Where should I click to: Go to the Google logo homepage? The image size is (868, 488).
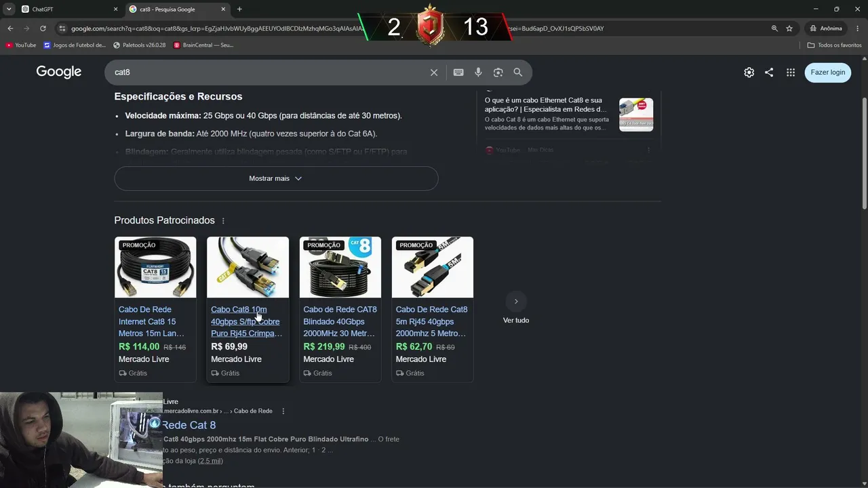[59, 72]
